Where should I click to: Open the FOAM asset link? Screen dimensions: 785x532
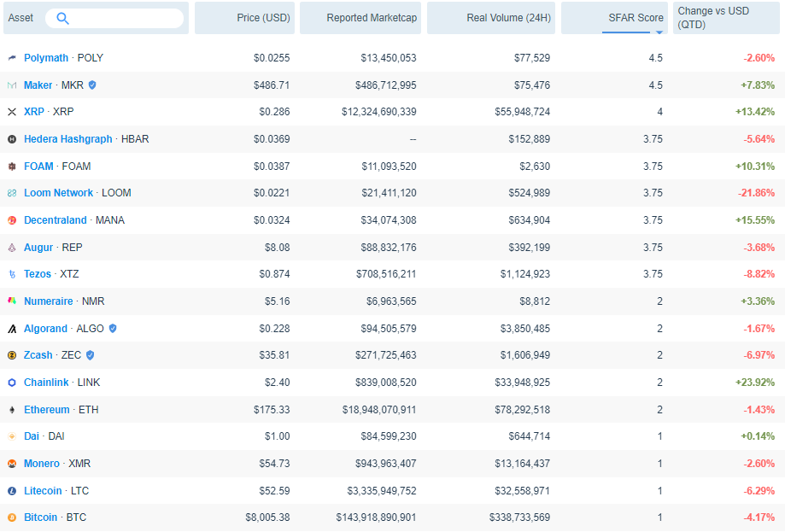[38, 167]
